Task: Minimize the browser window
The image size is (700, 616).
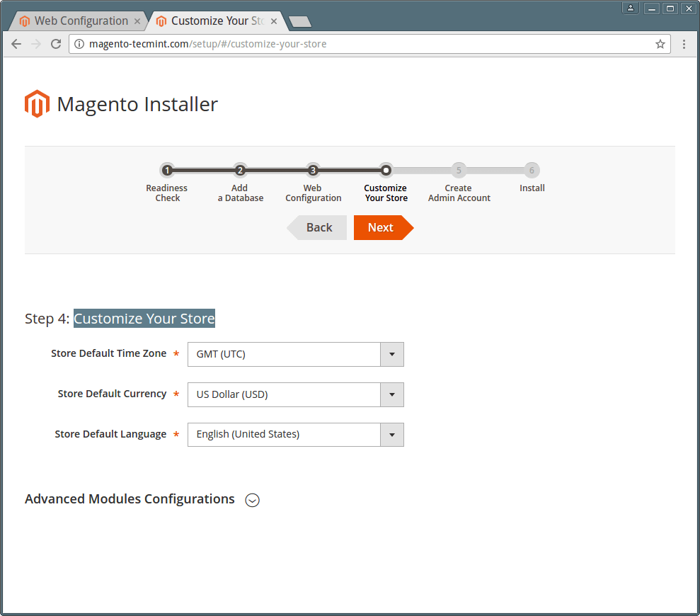Action: pos(652,8)
